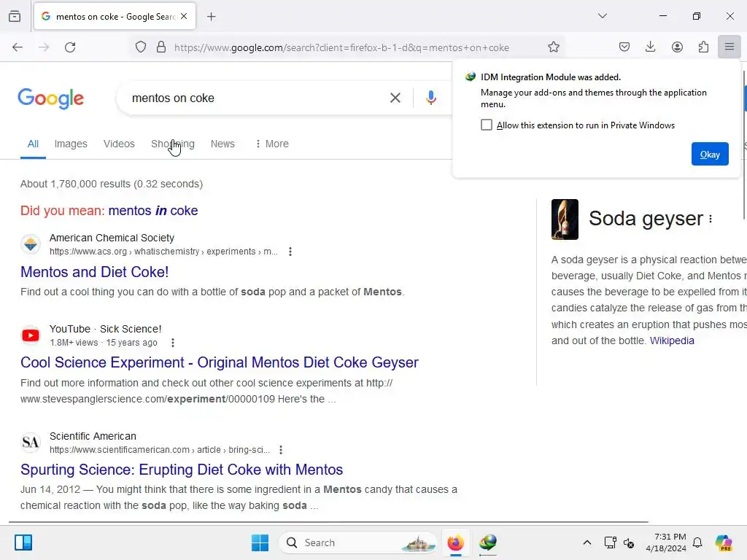Open the tracking protection shield icon
747x560 pixels.
tap(141, 47)
